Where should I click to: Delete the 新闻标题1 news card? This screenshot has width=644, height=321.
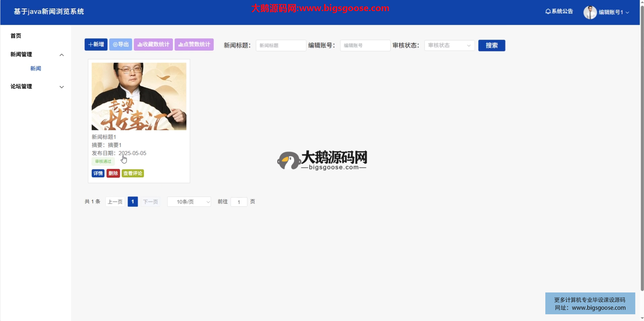tap(113, 173)
